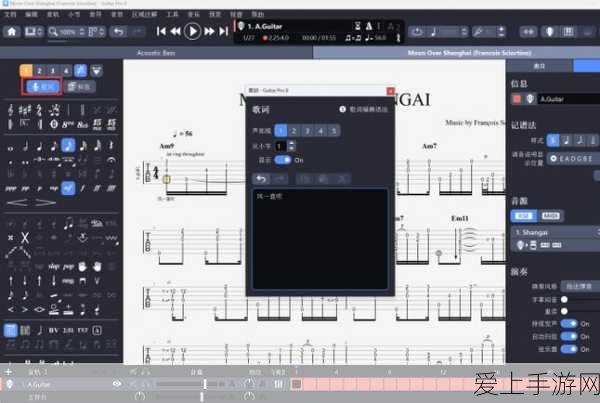600x403 pixels.
Task: Open the last menu bar item
Action: [x=258, y=14]
